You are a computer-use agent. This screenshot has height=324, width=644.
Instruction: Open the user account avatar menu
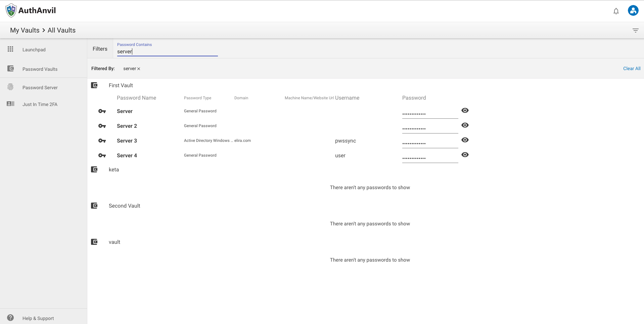[x=633, y=10]
